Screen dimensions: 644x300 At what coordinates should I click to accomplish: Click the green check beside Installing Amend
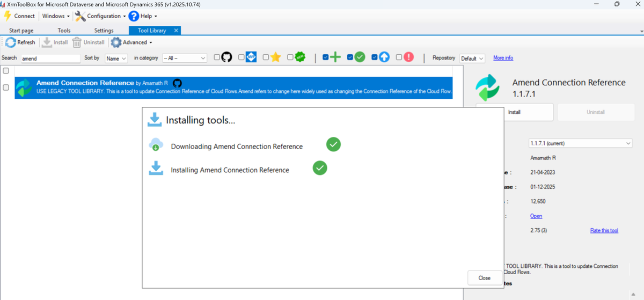click(x=320, y=168)
